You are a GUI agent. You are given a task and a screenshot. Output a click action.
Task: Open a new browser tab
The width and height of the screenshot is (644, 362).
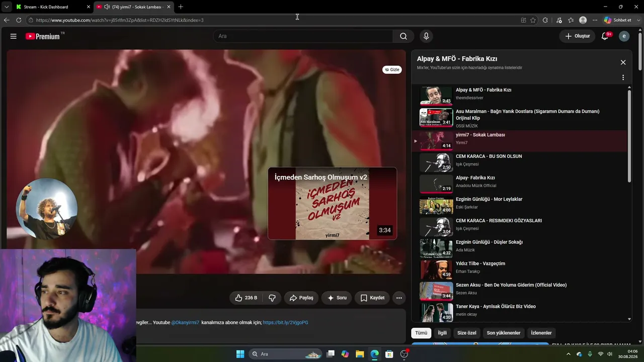(181, 7)
